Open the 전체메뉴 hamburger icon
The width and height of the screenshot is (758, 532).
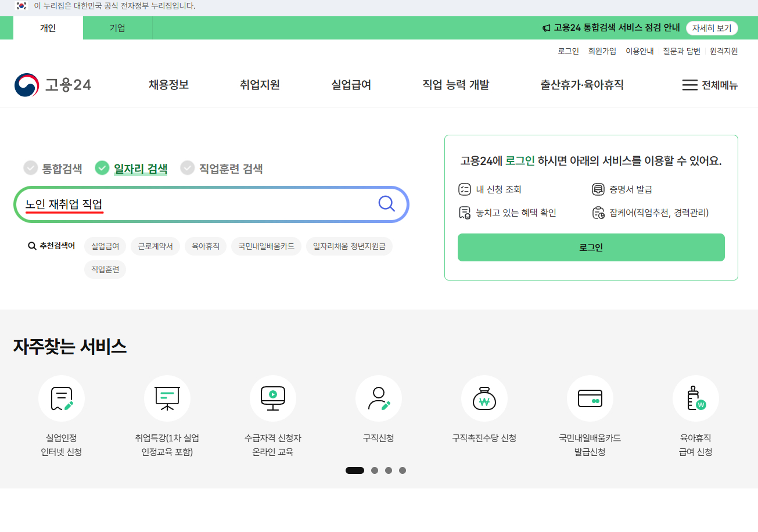tap(689, 85)
